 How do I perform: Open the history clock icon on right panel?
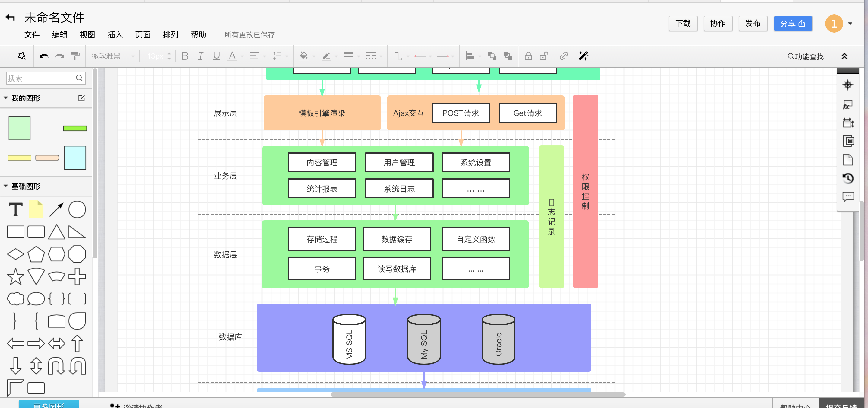click(x=848, y=178)
